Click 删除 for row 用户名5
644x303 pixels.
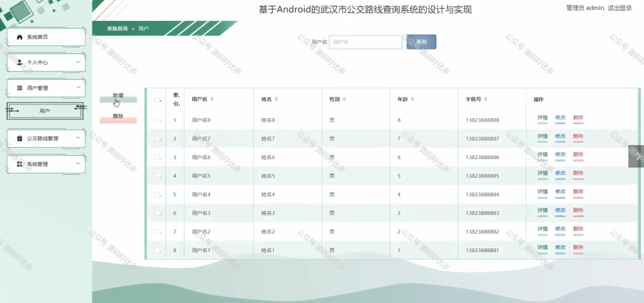578,174
